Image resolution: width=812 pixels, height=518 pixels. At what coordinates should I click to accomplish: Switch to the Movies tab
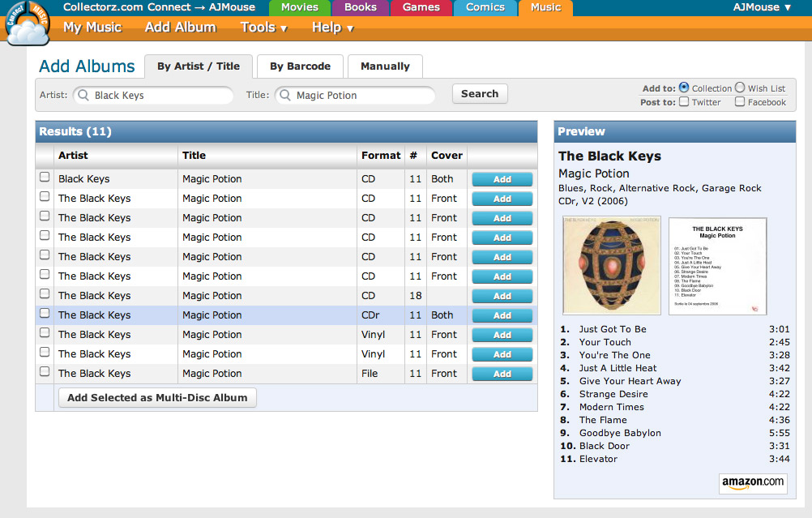pyautogui.click(x=299, y=7)
